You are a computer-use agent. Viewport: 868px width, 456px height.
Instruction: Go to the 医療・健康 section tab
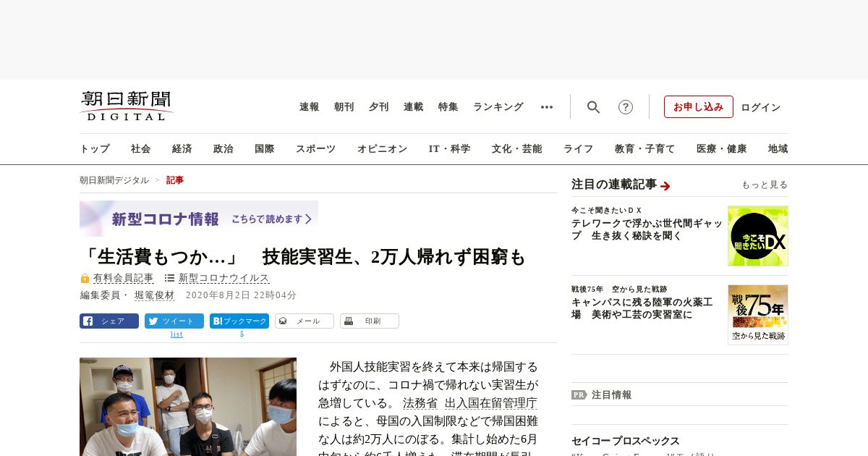pos(722,149)
